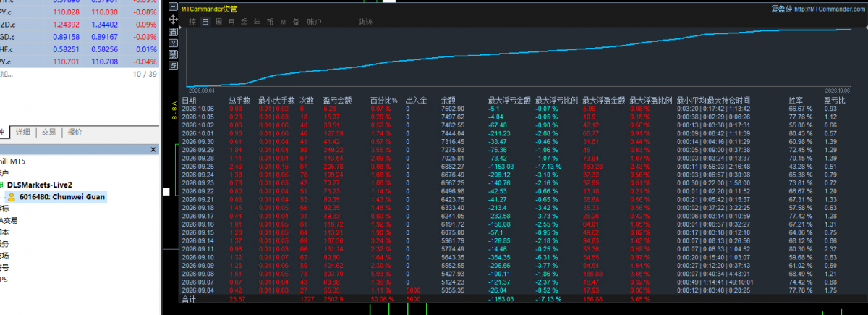Select the 周 weekly tab
The height and width of the screenshot is (315, 868).
(218, 22)
